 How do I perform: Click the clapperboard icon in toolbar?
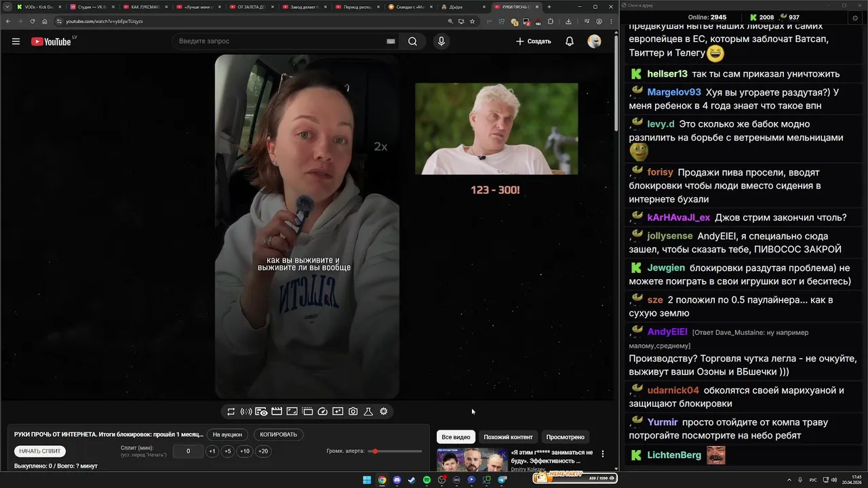pos(277,411)
